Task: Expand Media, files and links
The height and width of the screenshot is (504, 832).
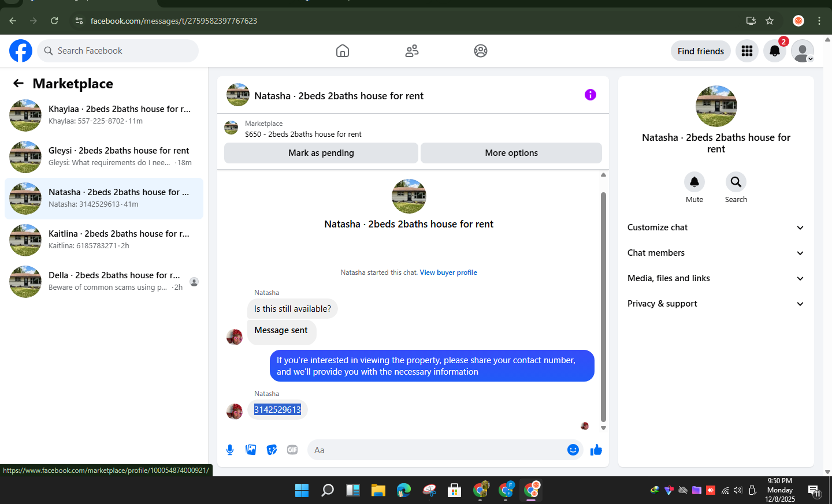Action: [716, 278]
